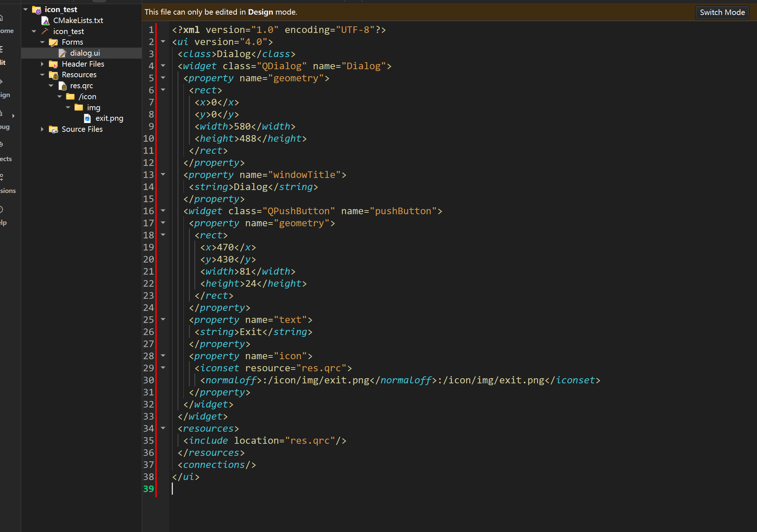This screenshot has width=757, height=532.
Task: Click the Resources folder icon
Action: click(x=53, y=75)
